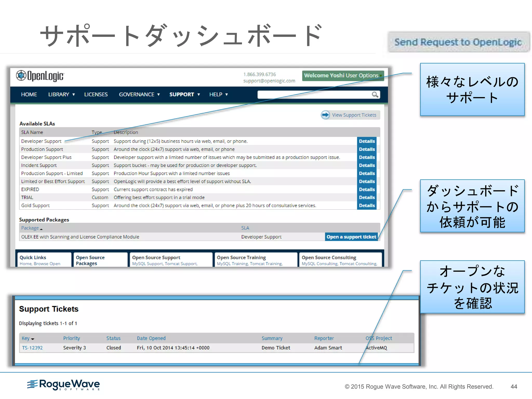Click 'Adam Smart' reporter cell
Screen dimensions: 532x399
click(328, 348)
